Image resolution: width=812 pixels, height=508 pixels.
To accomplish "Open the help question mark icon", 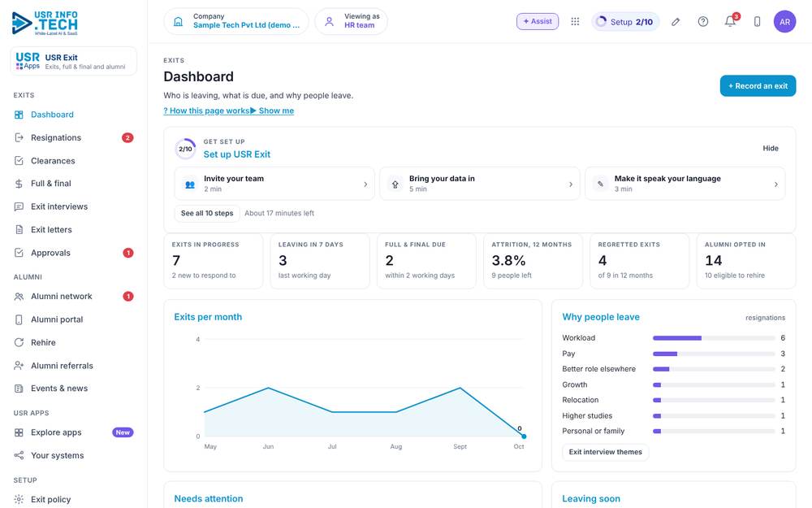I will tap(702, 22).
